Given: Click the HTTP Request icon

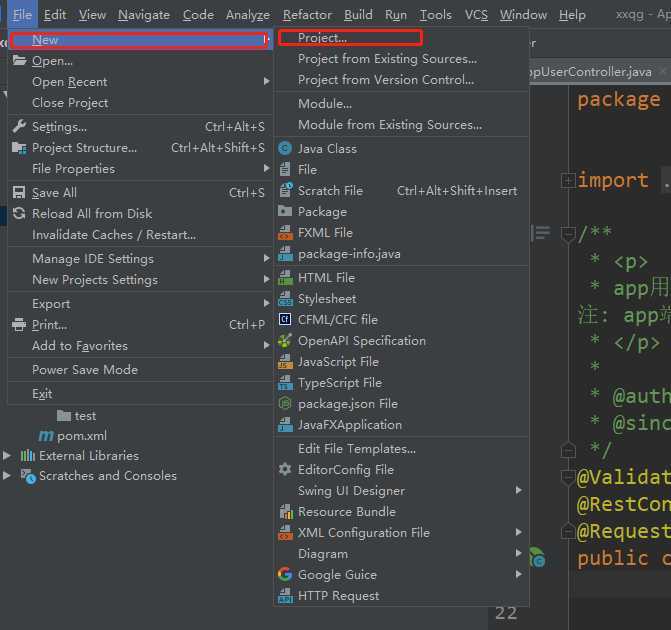Looking at the screenshot, I should 285,595.
